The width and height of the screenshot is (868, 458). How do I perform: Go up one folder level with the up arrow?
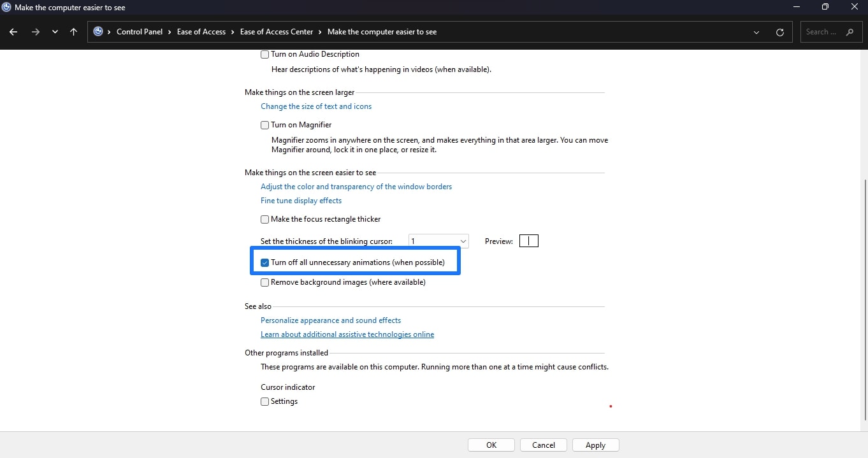tap(73, 31)
